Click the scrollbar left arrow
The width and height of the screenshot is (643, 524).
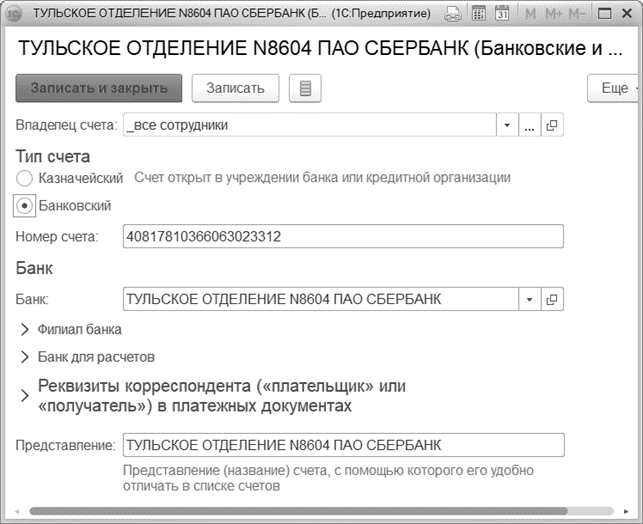pyautogui.click(x=17, y=511)
